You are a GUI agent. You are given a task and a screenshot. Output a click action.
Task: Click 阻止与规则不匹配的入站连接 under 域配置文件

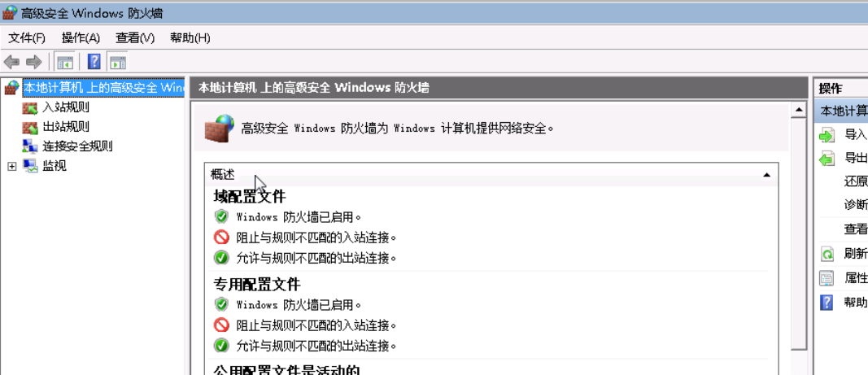(x=316, y=237)
